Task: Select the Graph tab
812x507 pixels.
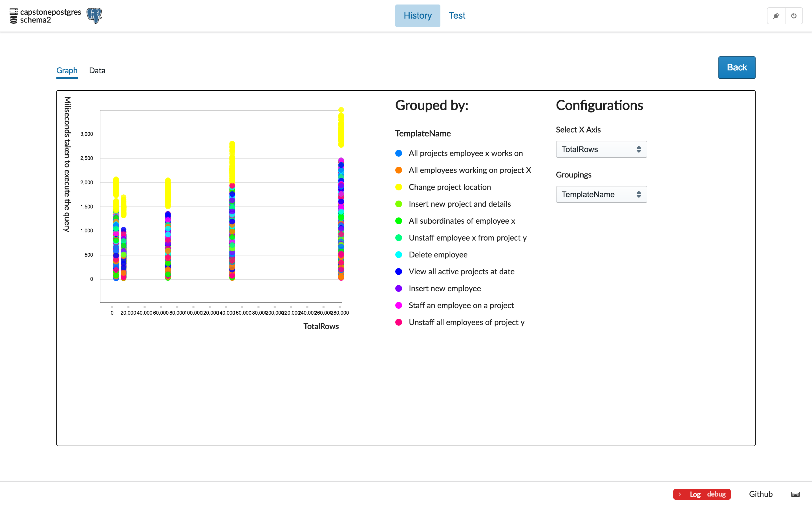Action: click(x=67, y=70)
